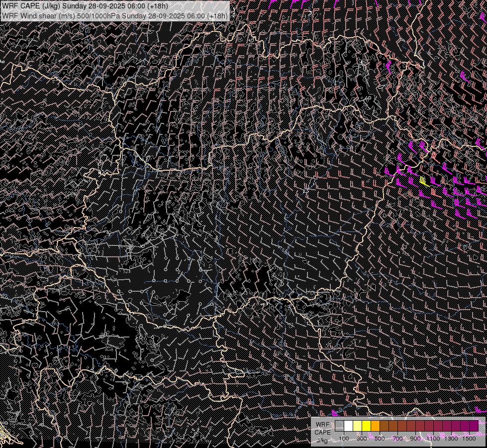Click the "WRF CAPE J/kg" legend caption
The height and width of the screenshot is (448, 487).
tap(322, 432)
